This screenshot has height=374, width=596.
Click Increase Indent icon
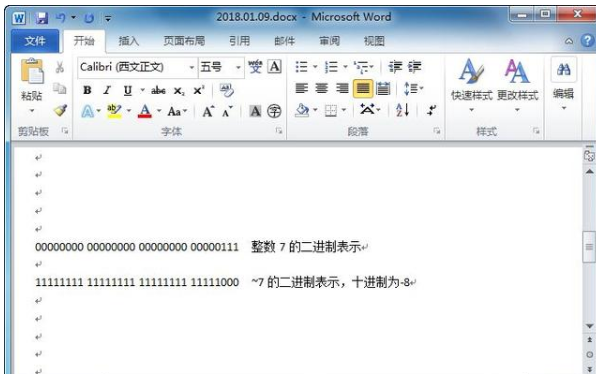click(414, 67)
